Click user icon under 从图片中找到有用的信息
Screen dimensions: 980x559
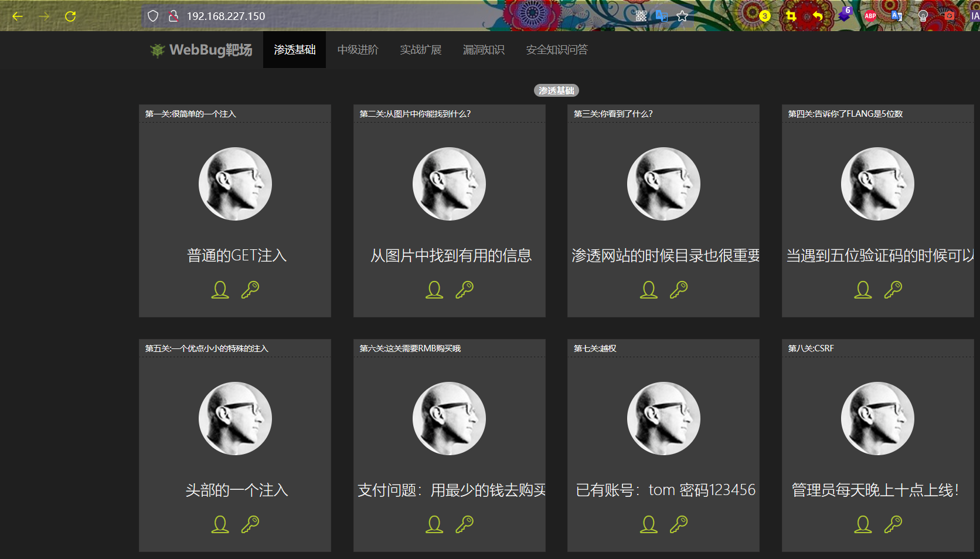[x=434, y=290]
